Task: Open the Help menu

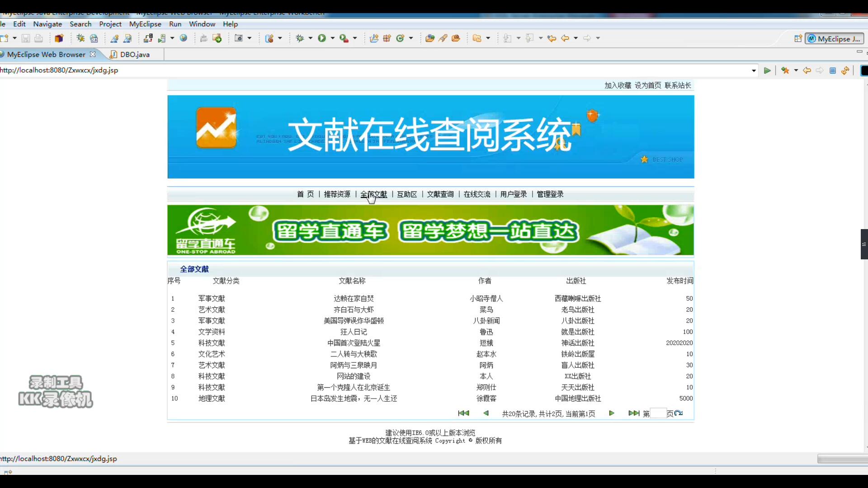Action: click(230, 24)
